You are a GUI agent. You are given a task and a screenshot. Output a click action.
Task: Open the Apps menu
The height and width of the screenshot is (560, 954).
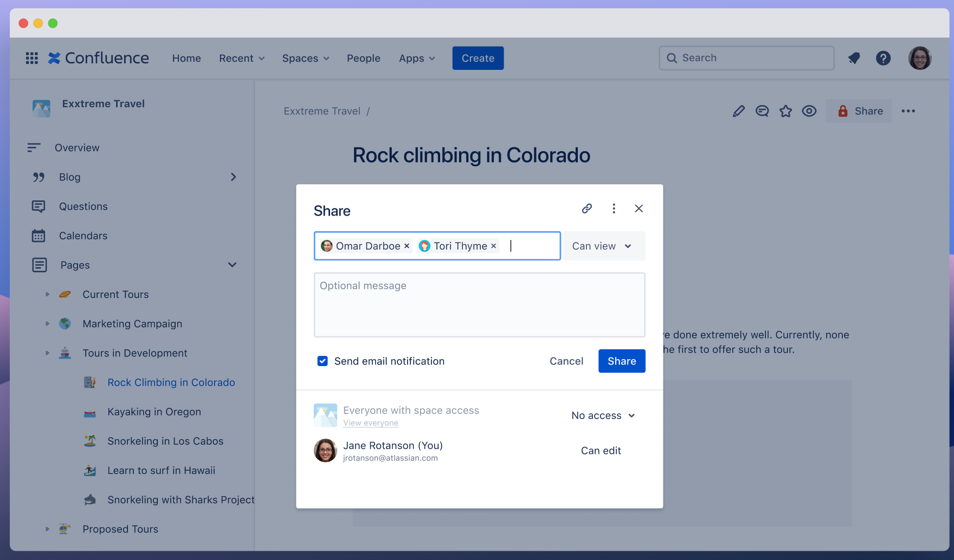tap(417, 58)
